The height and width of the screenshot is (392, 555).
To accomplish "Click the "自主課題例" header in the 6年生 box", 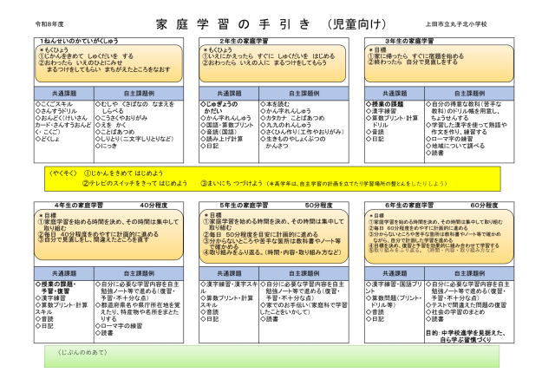I will [469, 273].
